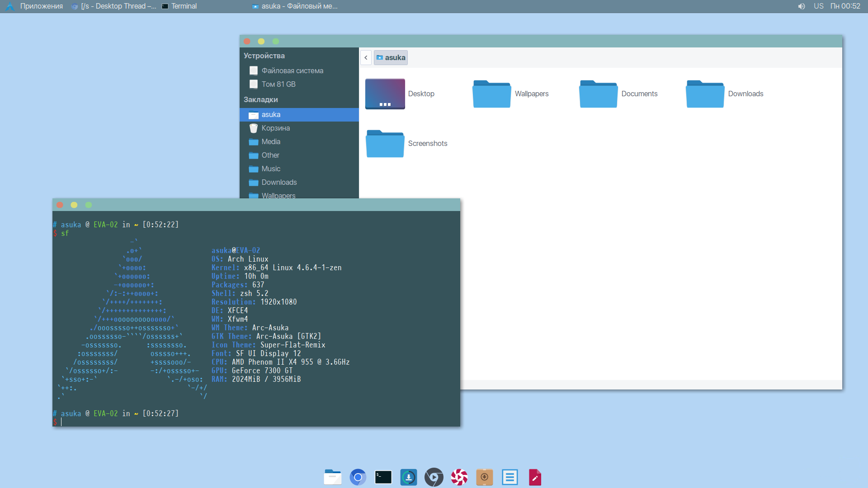Click the US keyboard layout indicator
The height and width of the screenshot is (488, 868).
tap(819, 6)
